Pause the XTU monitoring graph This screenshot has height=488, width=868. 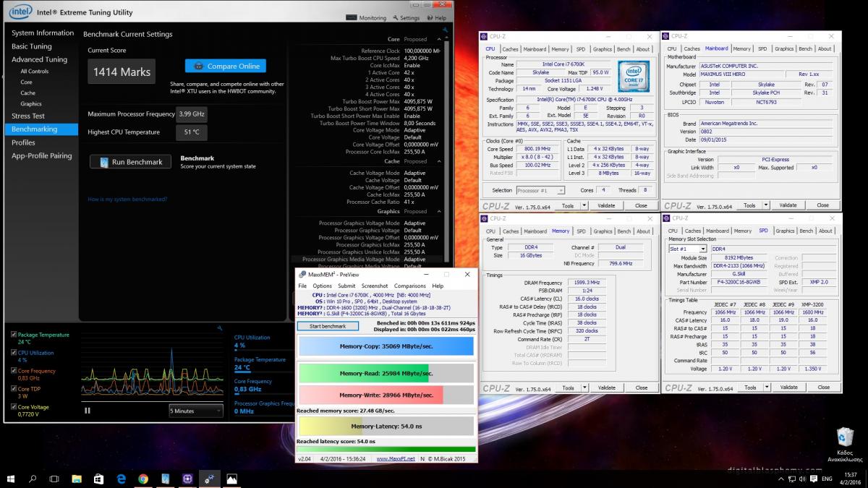88,411
